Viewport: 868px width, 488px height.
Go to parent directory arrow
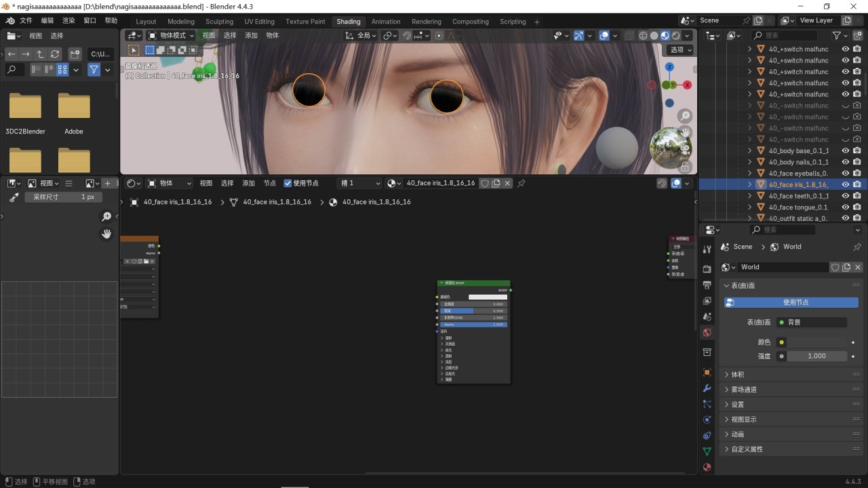40,54
